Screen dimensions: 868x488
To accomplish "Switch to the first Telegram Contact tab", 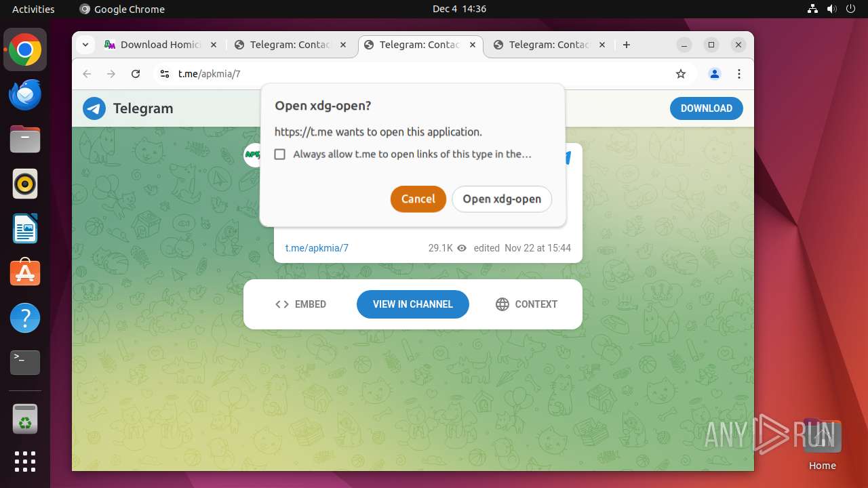I will [290, 45].
